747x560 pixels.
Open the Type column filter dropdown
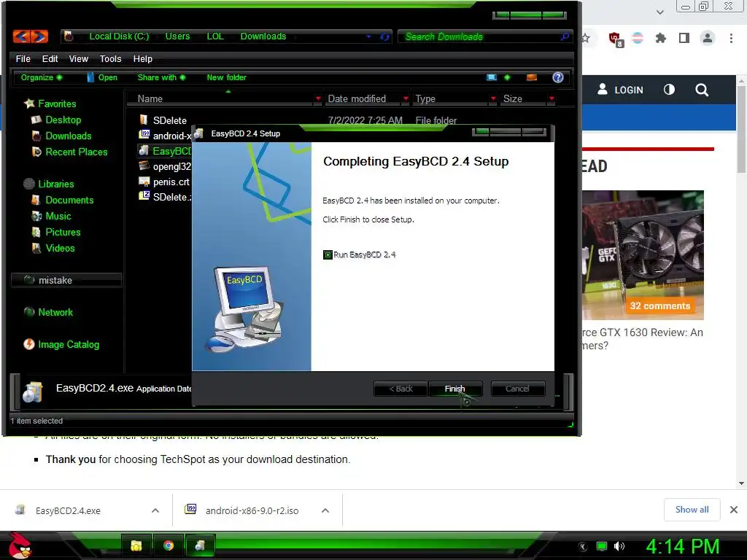pos(493,98)
